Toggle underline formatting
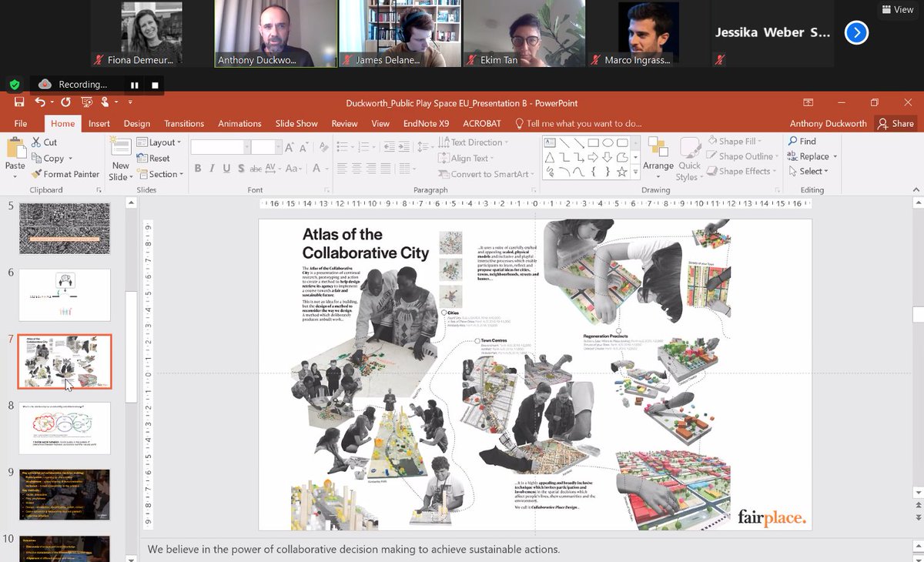 click(x=226, y=168)
